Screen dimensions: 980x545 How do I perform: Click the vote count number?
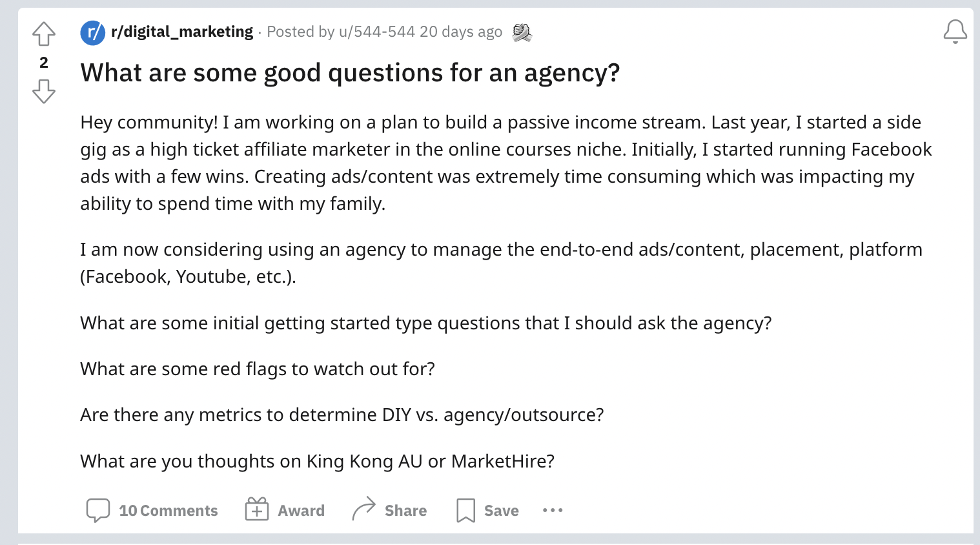pos(44,63)
